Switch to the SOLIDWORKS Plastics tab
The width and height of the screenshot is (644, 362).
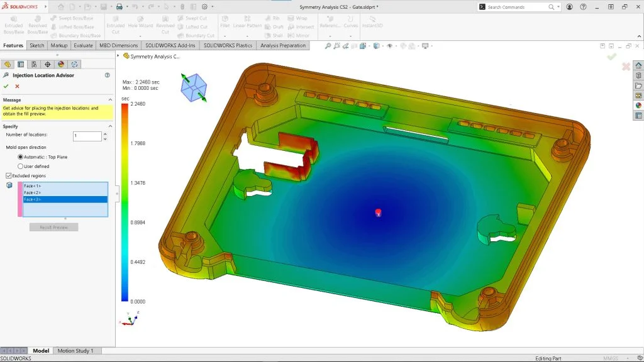pos(228,45)
